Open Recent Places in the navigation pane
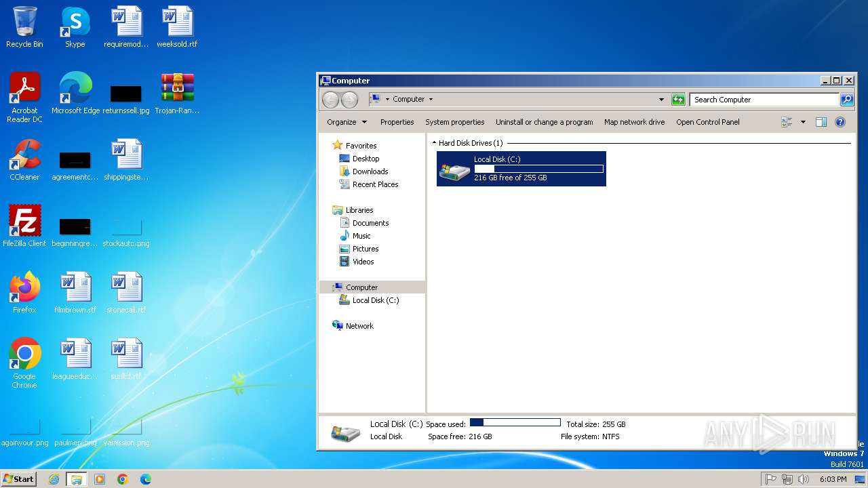 pyautogui.click(x=375, y=184)
